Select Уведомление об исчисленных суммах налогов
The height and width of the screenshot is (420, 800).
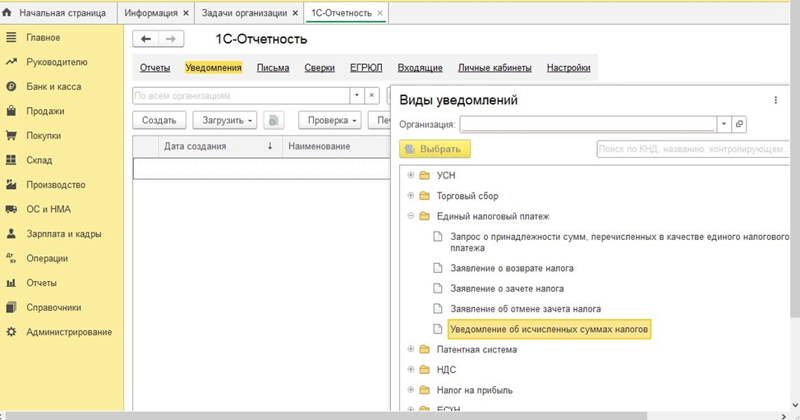tap(549, 329)
